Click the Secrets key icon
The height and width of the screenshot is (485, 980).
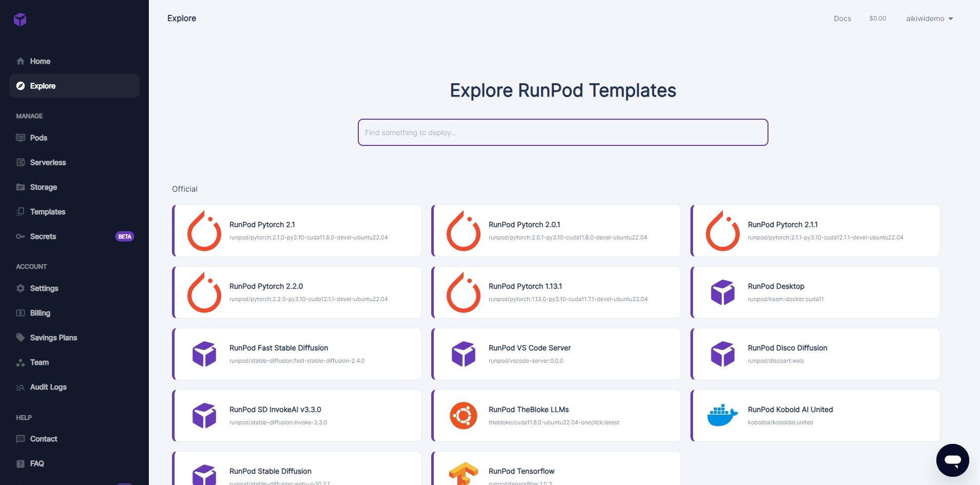tap(21, 236)
